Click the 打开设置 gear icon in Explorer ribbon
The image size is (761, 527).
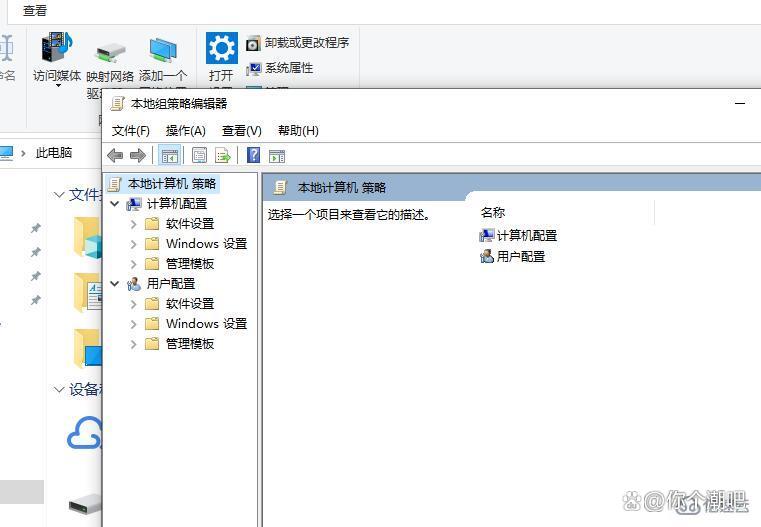(222, 48)
